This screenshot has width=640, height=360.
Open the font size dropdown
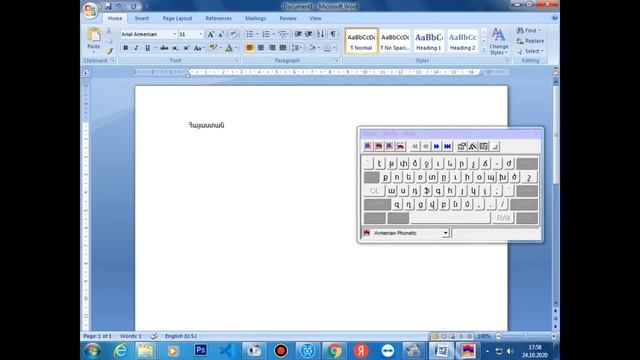pos(200,34)
